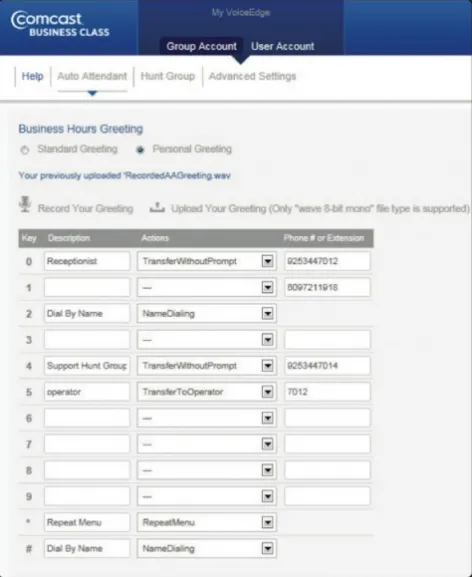Open the Actions dropdown for key 0

(207, 261)
